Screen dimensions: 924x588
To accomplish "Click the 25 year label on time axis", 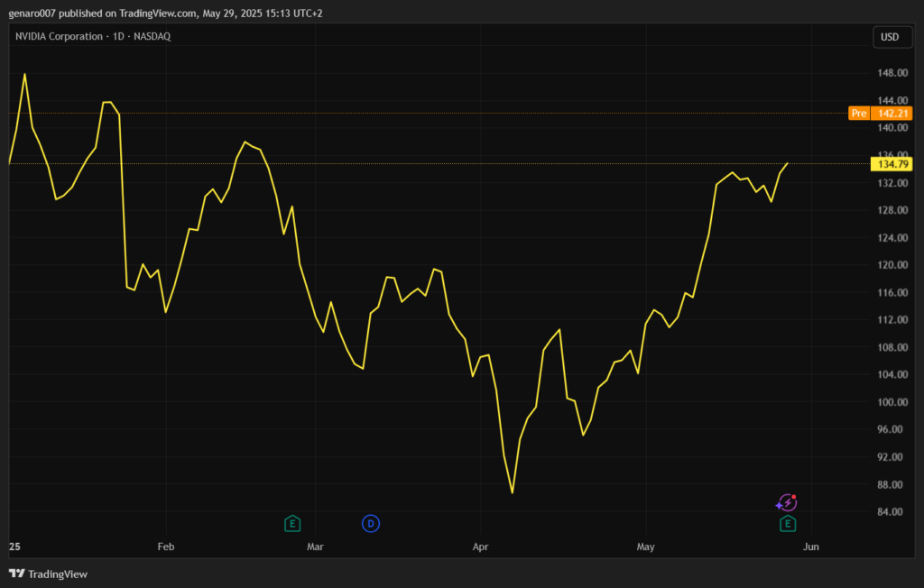I will tap(14, 547).
